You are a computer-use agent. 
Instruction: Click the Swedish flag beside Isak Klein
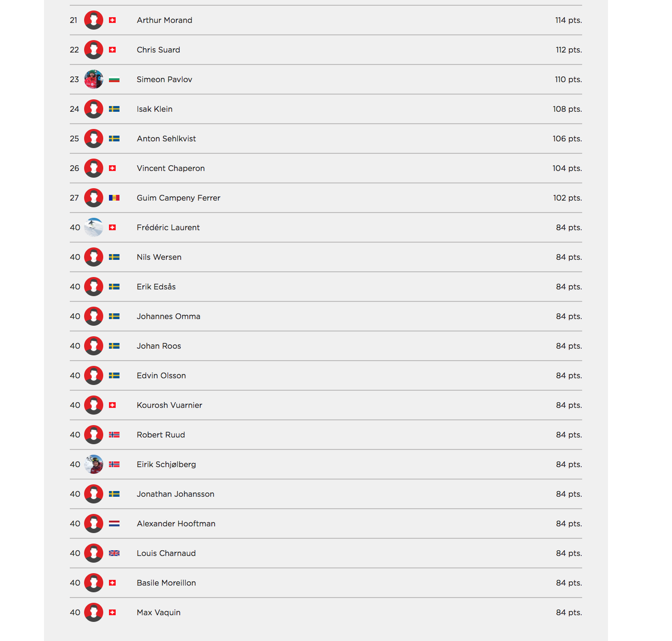(114, 109)
